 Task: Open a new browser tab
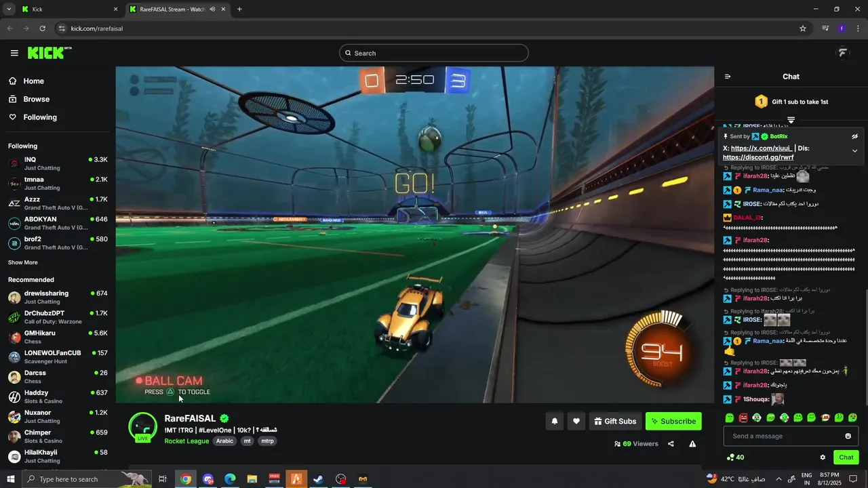coord(239,9)
